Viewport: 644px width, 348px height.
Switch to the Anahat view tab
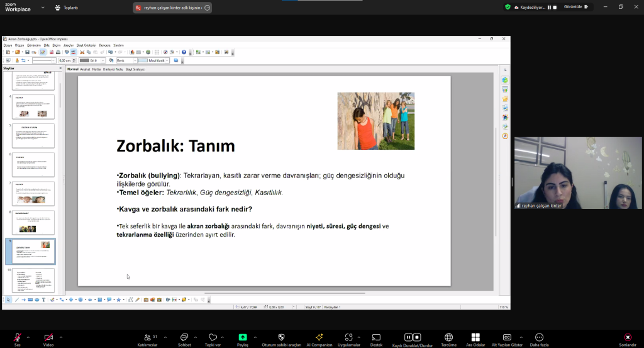(85, 69)
